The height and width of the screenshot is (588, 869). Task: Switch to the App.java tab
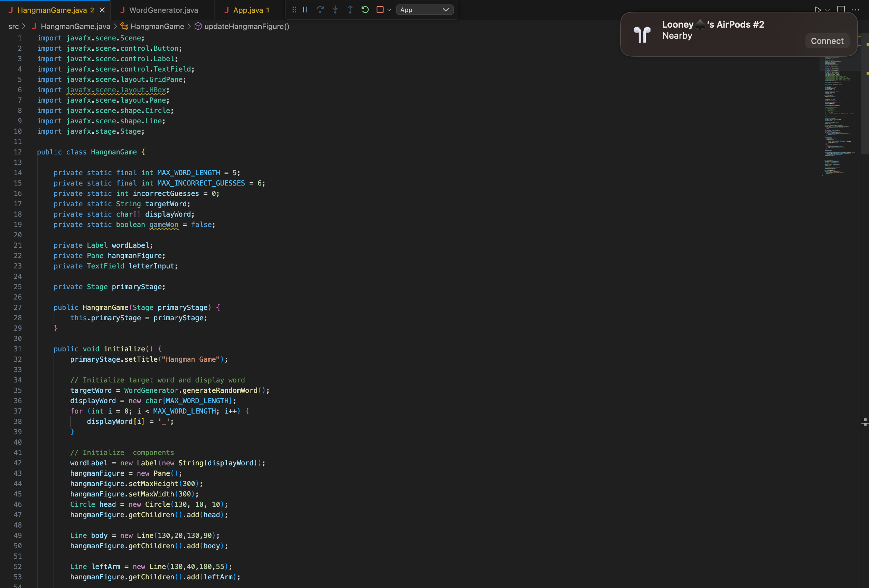(247, 10)
